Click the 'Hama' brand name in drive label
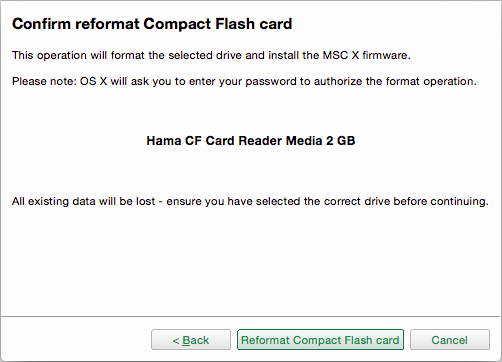The height and width of the screenshot is (362, 502). point(164,141)
